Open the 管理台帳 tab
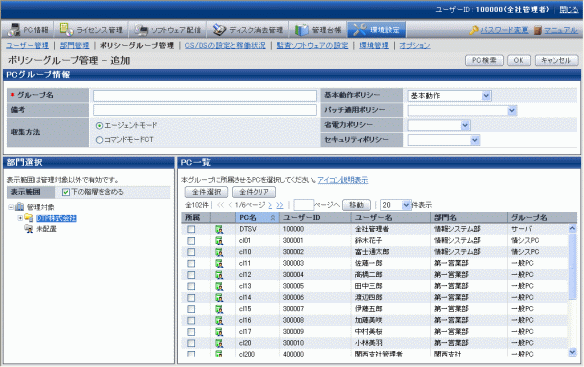Screen dimensions: 584x367 coord(318,30)
